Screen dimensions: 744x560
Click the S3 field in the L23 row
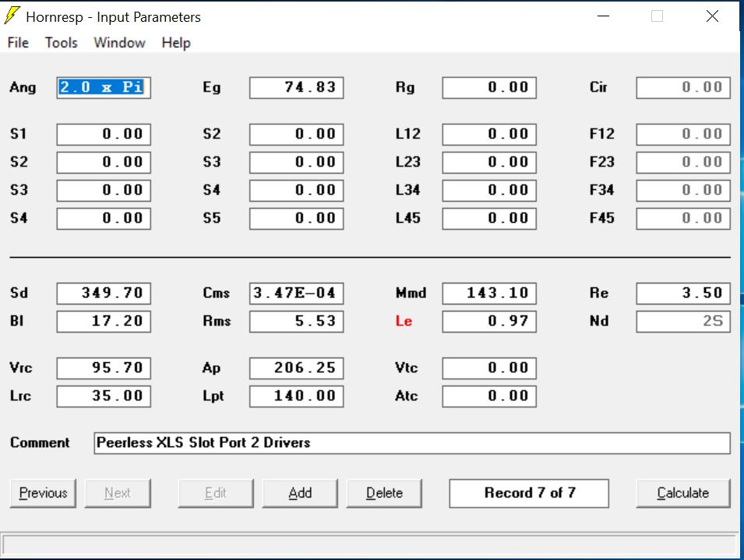tap(297, 162)
